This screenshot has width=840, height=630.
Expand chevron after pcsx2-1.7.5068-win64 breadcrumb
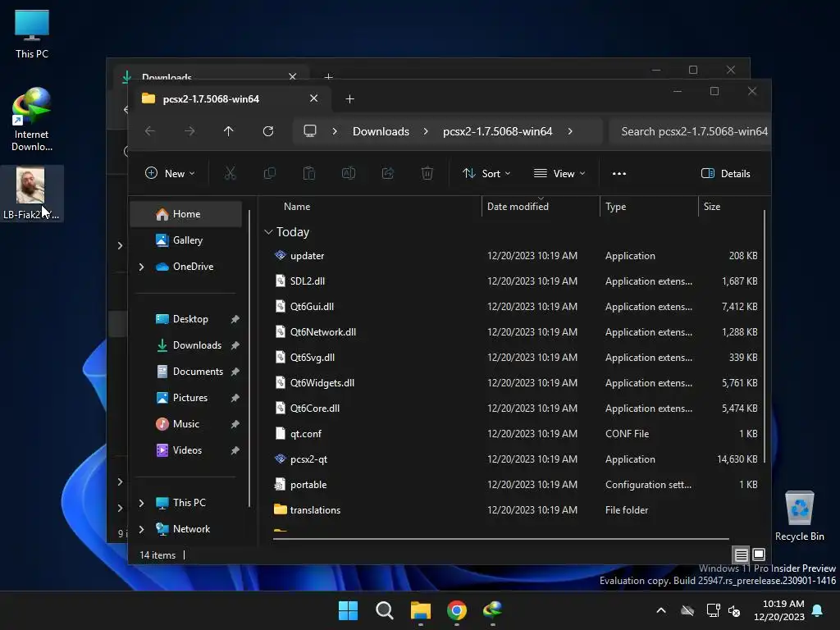570,131
